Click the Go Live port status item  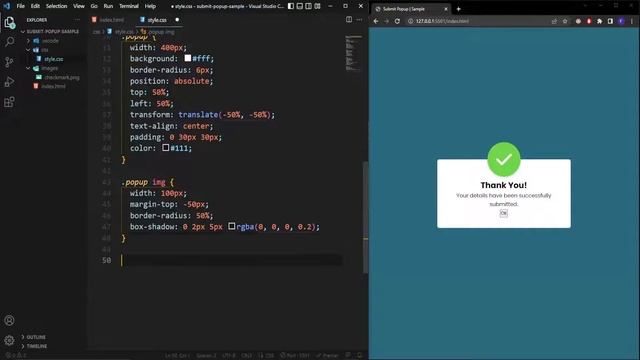295,356
